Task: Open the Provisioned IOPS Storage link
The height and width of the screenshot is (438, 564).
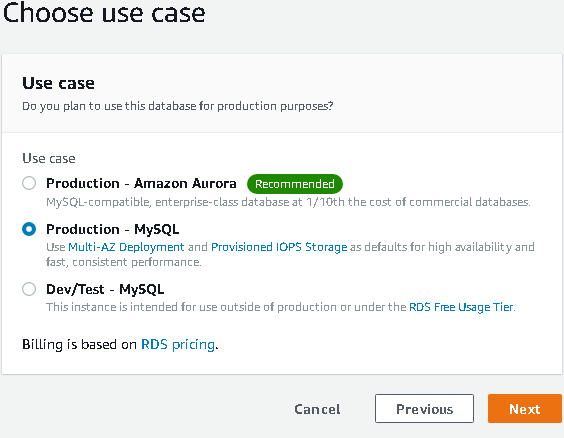Action: click(279, 247)
